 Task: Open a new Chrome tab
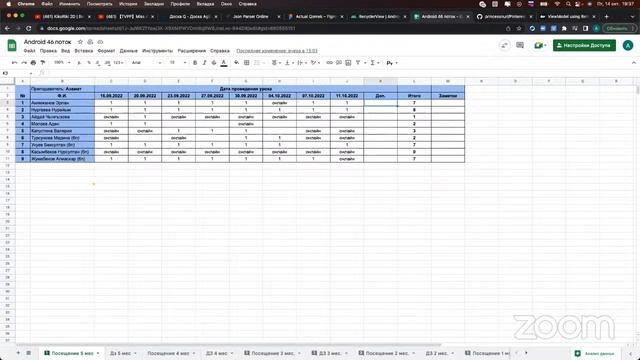point(607,17)
